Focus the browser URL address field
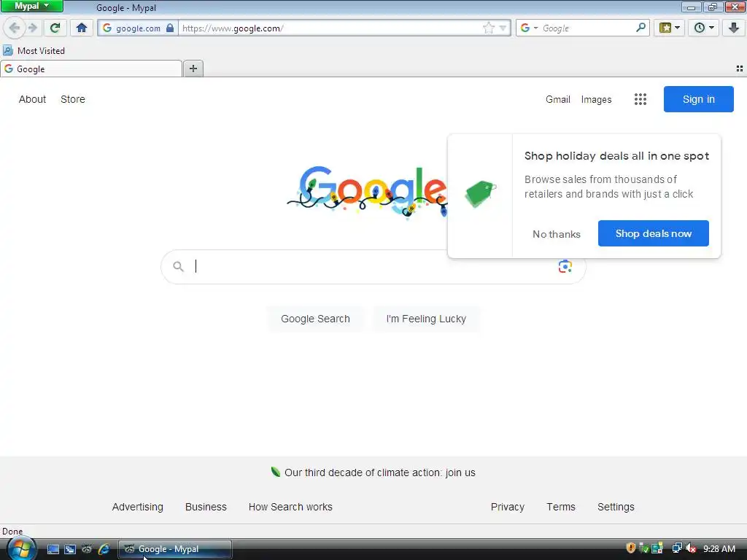 click(x=331, y=28)
